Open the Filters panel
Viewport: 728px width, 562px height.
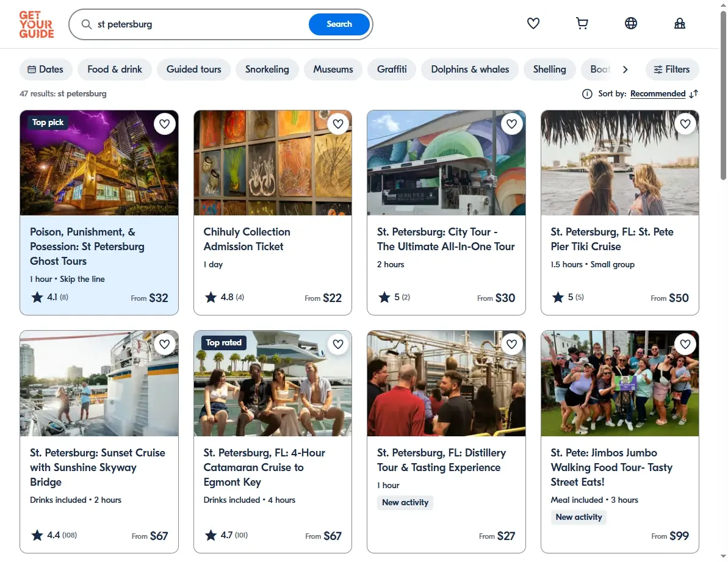[x=672, y=70]
